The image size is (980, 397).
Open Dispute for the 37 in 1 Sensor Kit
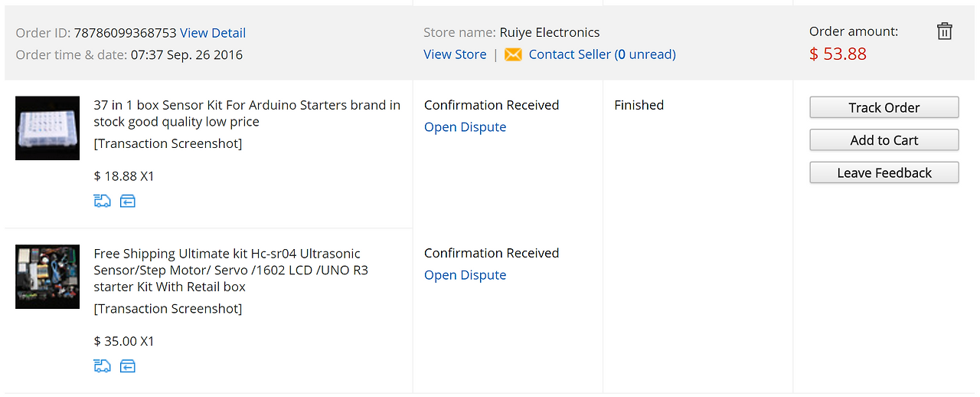(465, 127)
